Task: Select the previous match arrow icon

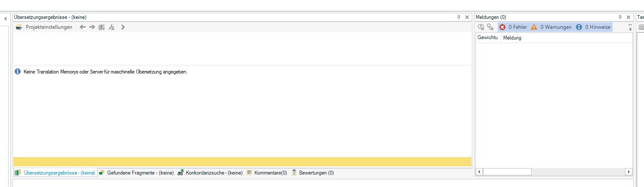Action: click(x=83, y=27)
